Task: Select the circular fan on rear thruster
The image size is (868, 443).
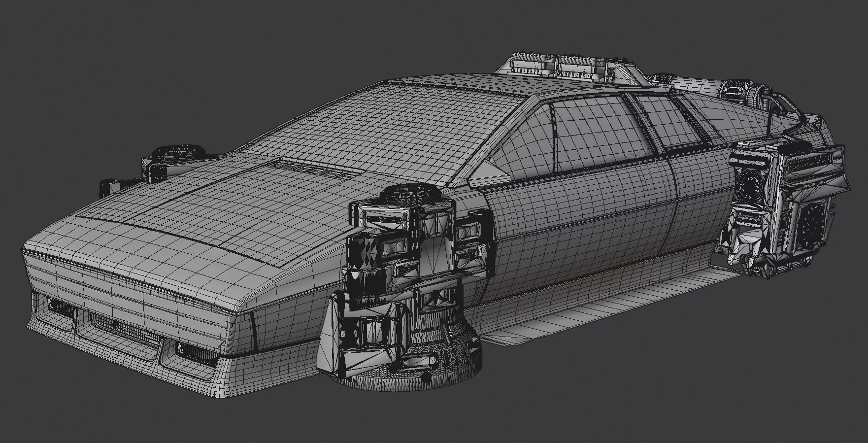Action: click(x=813, y=224)
